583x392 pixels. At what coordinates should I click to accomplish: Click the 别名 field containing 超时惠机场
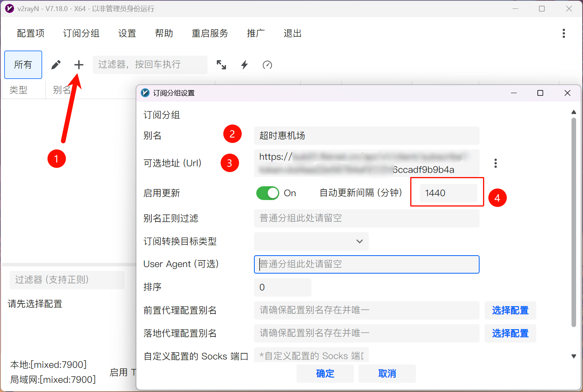366,136
